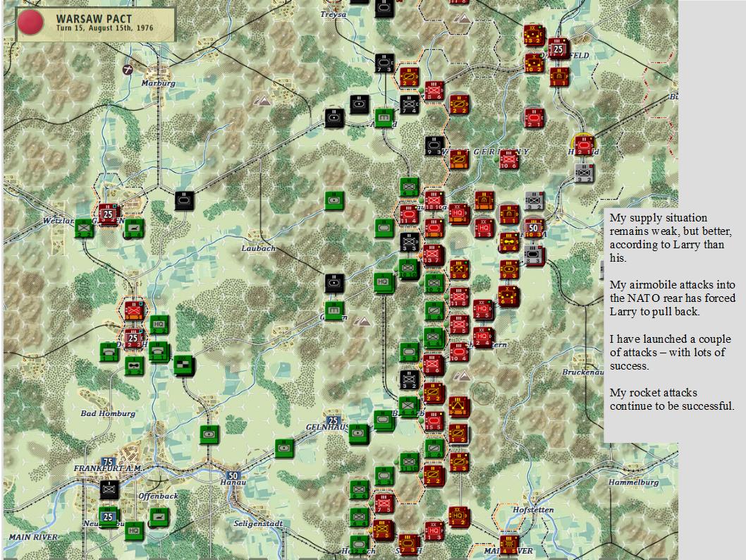Click the Hofstetten town label
The height and width of the screenshot is (560, 746).
[533, 509]
